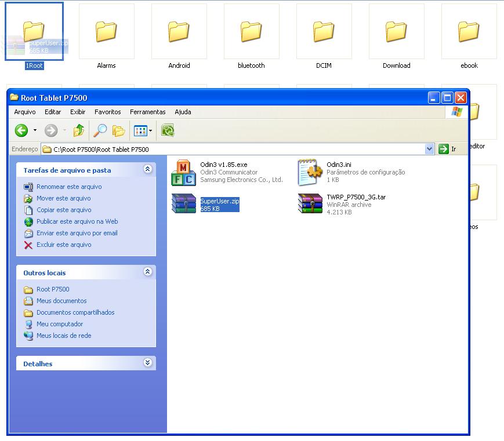
Task: Click the Up one level folder icon
Action: click(79, 131)
